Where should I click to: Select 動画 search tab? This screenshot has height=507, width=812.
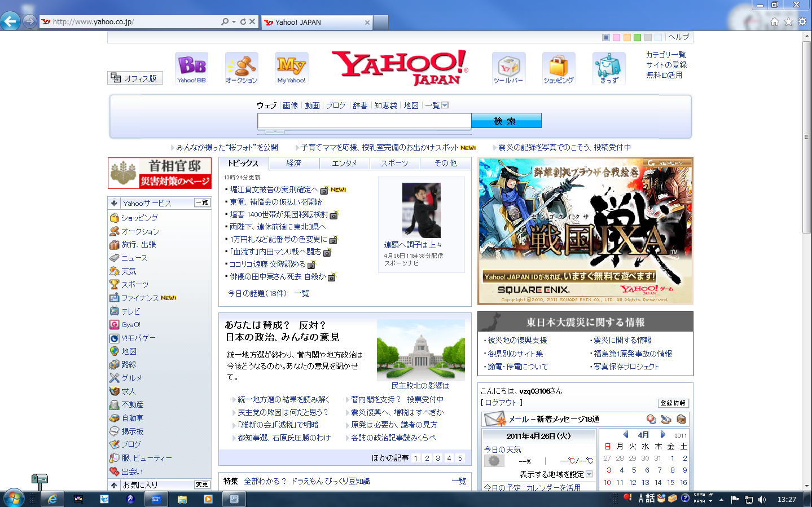pos(312,105)
